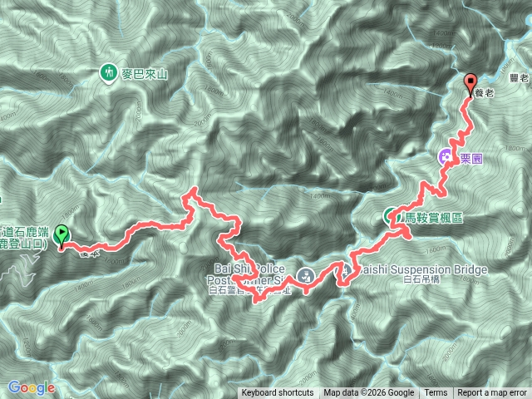Click Report a map error
Image resolution: width=532 pixels, height=399 pixels.
[x=491, y=393]
